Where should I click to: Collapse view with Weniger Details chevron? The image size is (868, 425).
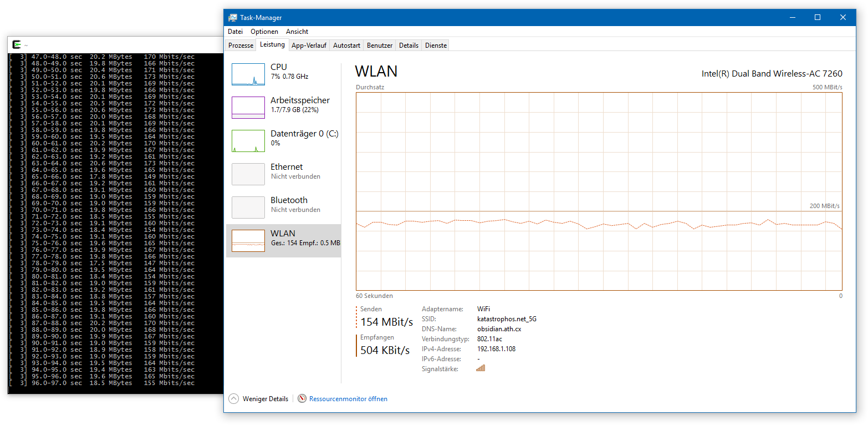coord(234,398)
